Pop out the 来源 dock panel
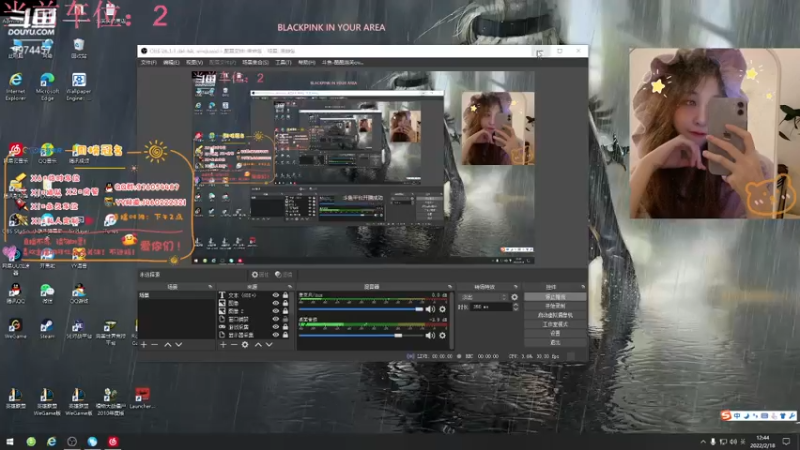800x450 pixels. point(289,287)
